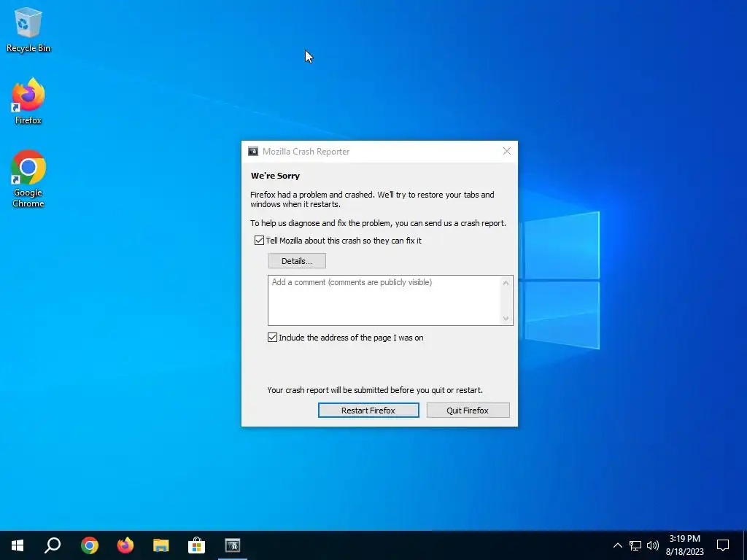Viewport: 747px width, 560px height.
Task: Click the Restart Firefox button
Action: tap(368, 411)
